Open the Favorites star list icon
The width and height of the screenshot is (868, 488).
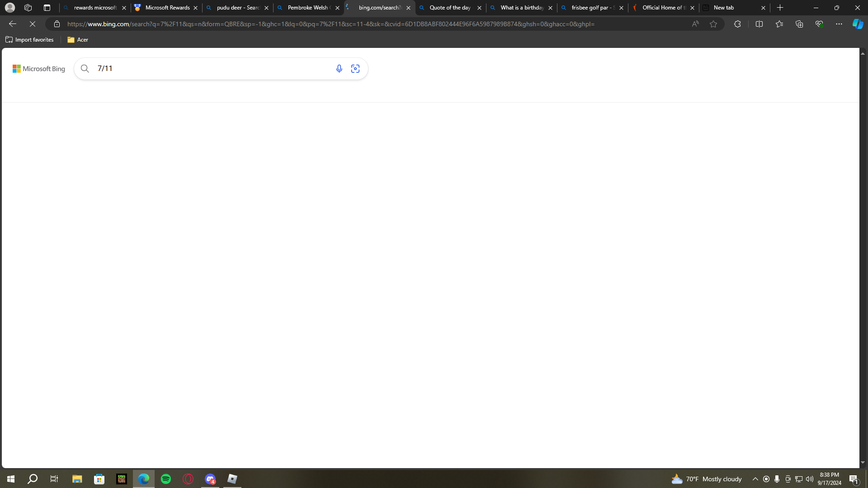[779, 24]
